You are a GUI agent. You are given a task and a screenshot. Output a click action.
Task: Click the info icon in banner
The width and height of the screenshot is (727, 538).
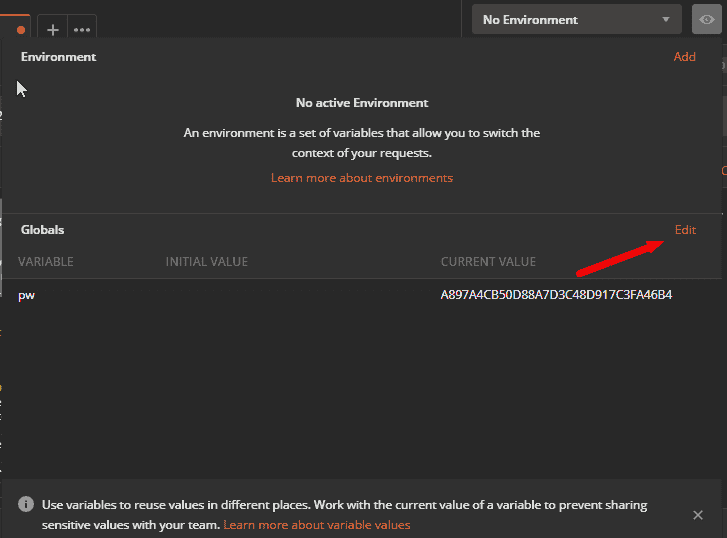click(x=26, y=504)
